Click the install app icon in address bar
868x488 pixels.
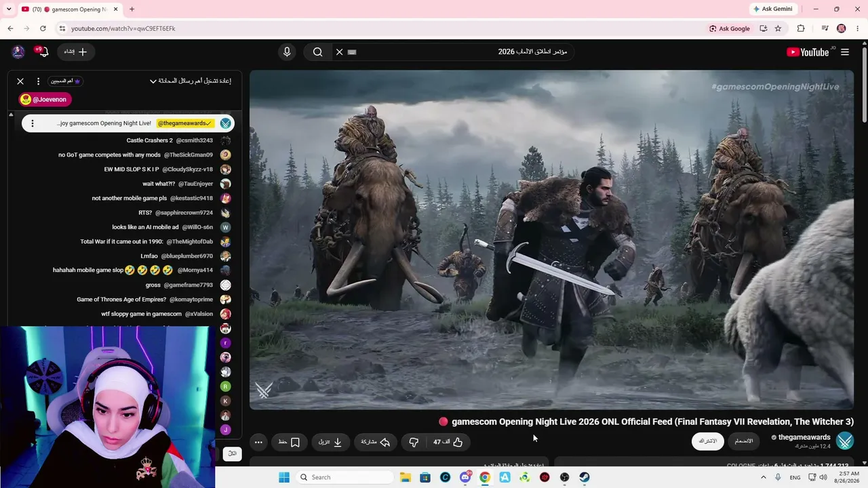click(764, 28)
